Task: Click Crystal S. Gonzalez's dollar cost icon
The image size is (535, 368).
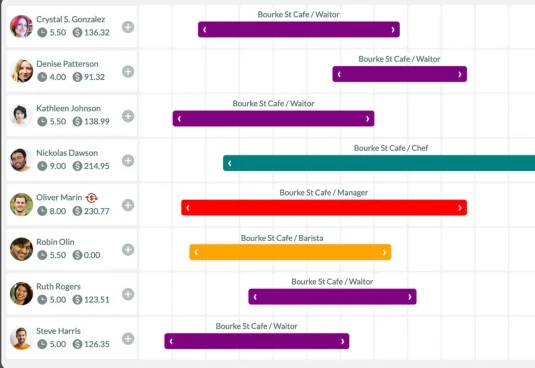Action: (x=77, y=32)
